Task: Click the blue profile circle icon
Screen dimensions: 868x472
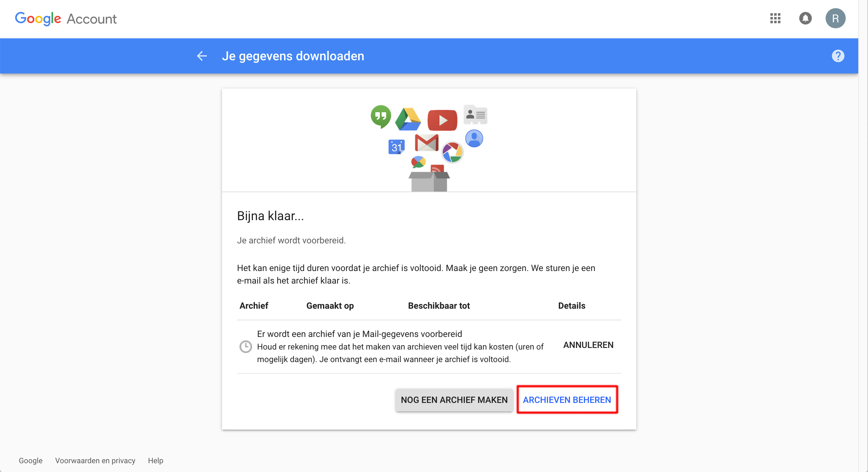Action: [474, 138]
